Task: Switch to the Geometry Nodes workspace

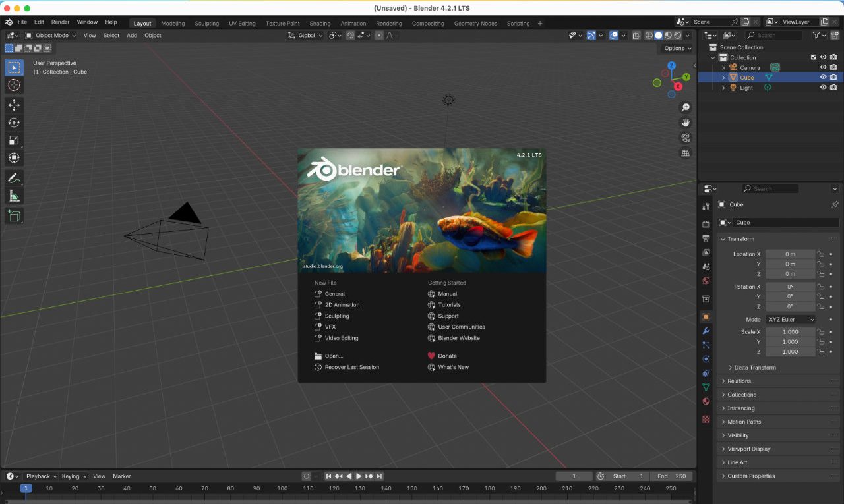Action: coord(475,23)
